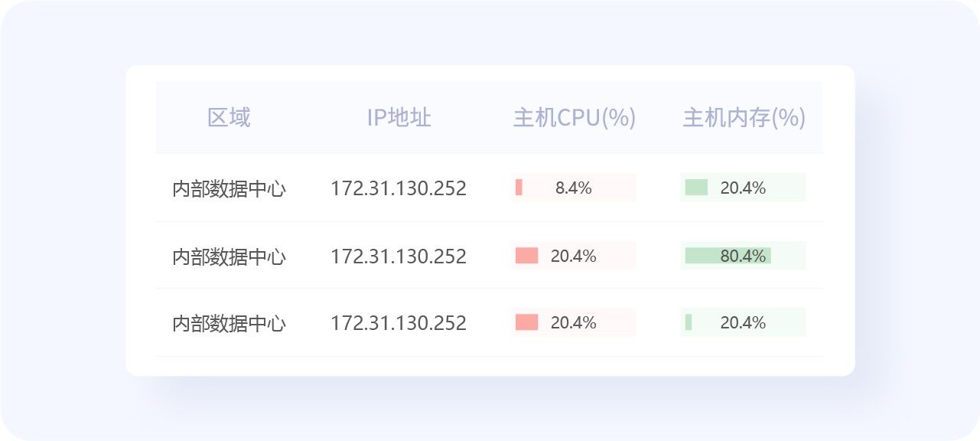This screenshot has height=441, width=980.
Task: Open IP 172.31.130.252 in the second row
Action: coord(399,256)
